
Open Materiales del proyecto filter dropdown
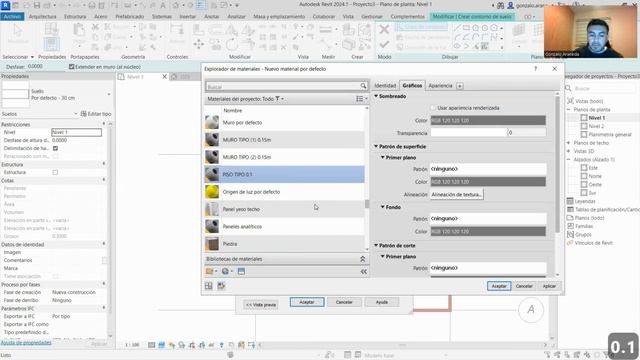(x=280, y=99)
